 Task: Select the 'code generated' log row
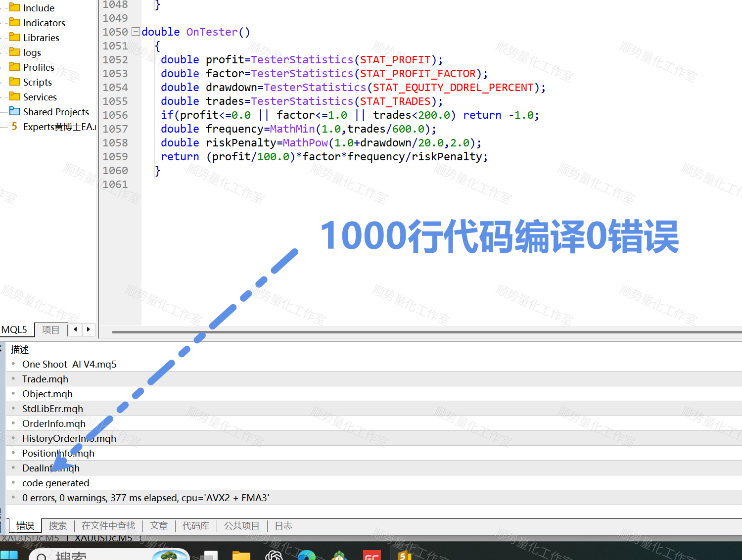coord(374,483)
